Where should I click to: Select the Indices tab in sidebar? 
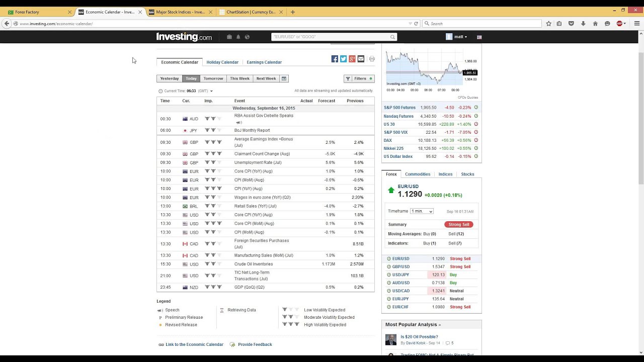coord(445,174)
